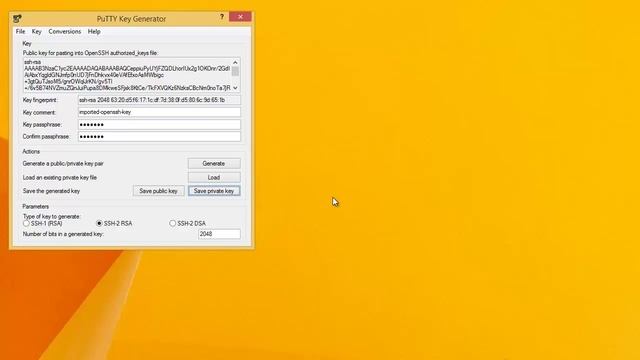Screen dimensions: 640x360
Task: Click the 'Key fingerprint:' label
Action: (x=40, y=100)
